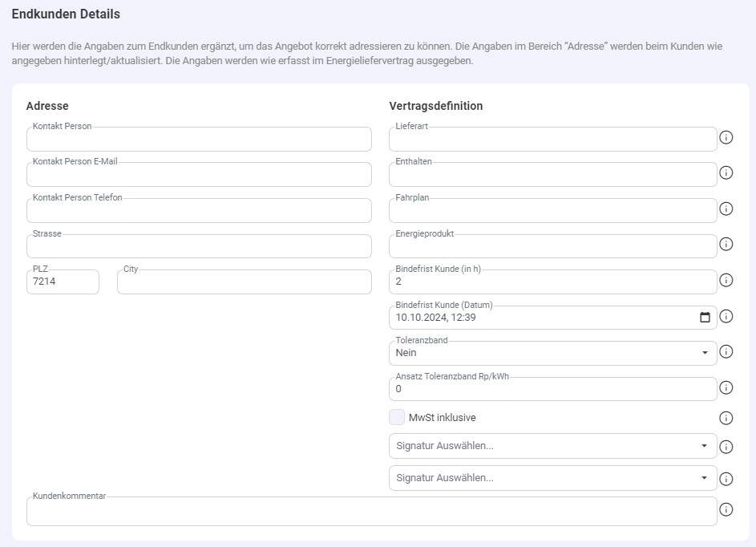The image size is (756, 547).
Task: Focus the Kontakt Person input field
Action: pos(199,139)
